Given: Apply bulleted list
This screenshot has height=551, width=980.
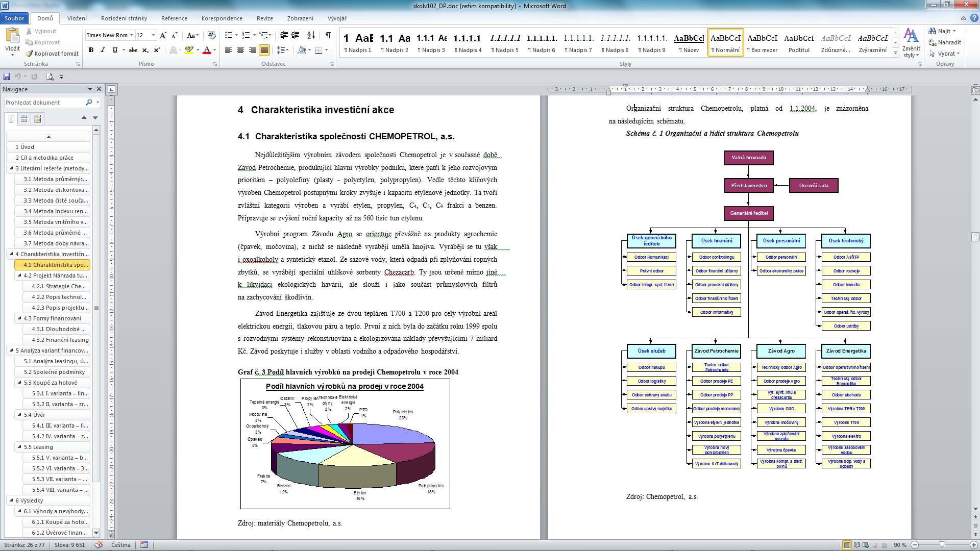Looking at the screenshot, I should click(228, 35).
